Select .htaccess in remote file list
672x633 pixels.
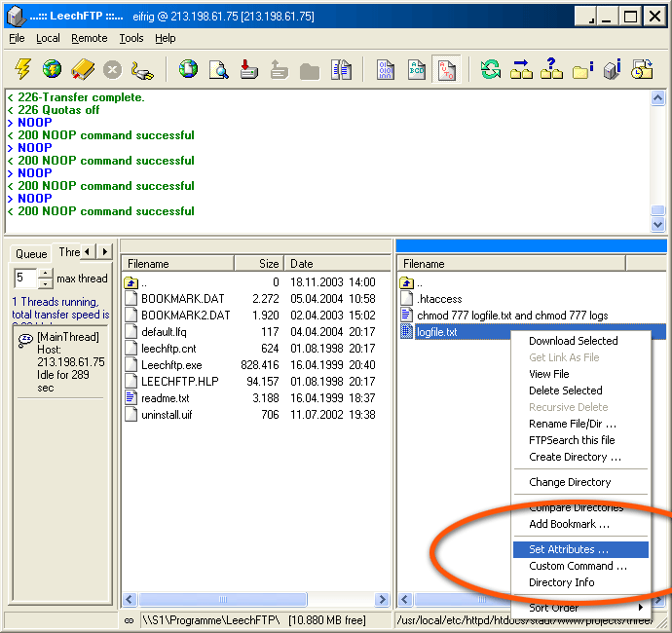click(x=439, y=299)
